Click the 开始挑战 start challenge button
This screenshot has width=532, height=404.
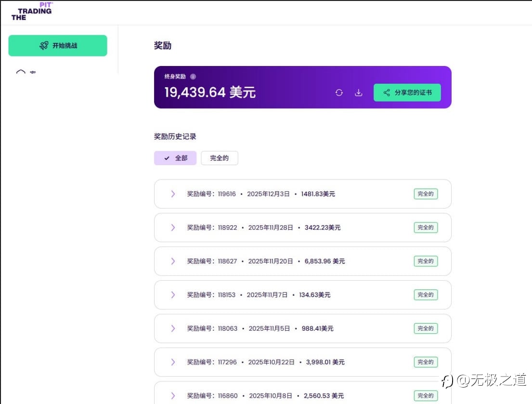point(58,46)
